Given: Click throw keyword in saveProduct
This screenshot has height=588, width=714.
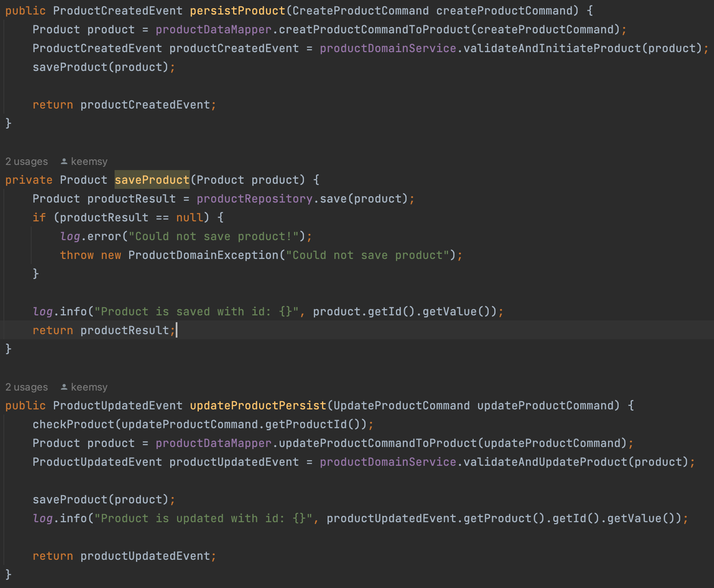Looking at the screenshot, I should tap(77, 255).
